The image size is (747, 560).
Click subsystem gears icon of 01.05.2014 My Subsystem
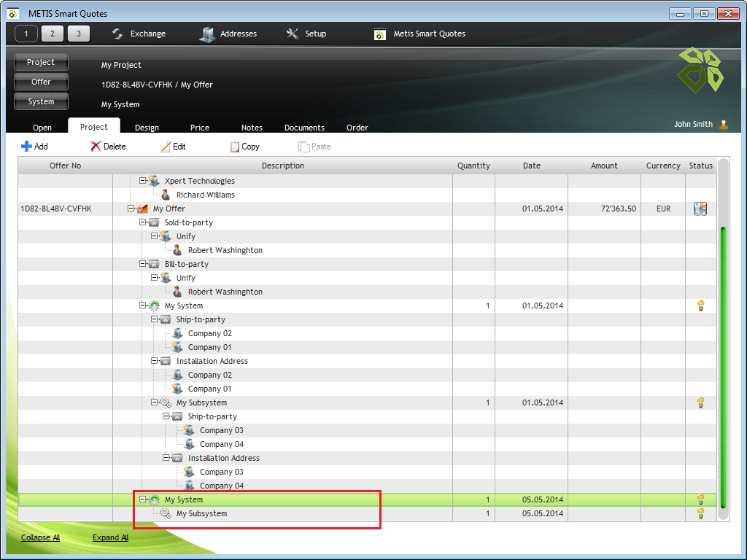click(166, 402)
